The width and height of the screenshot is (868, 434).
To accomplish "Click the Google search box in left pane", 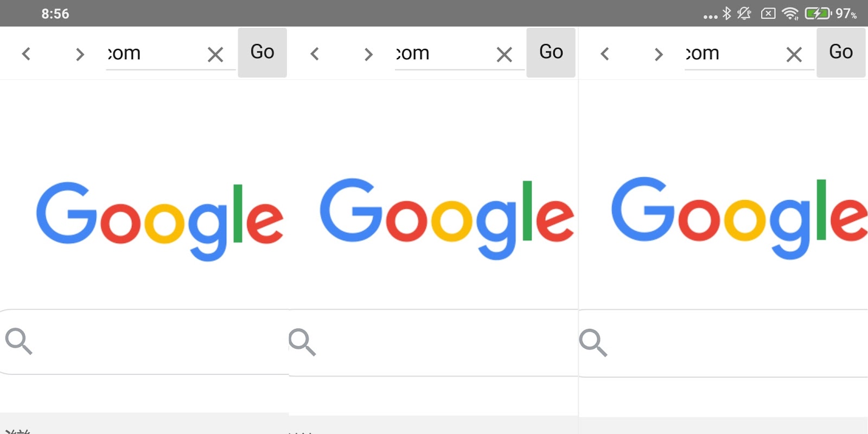I will tap(144, 342).
